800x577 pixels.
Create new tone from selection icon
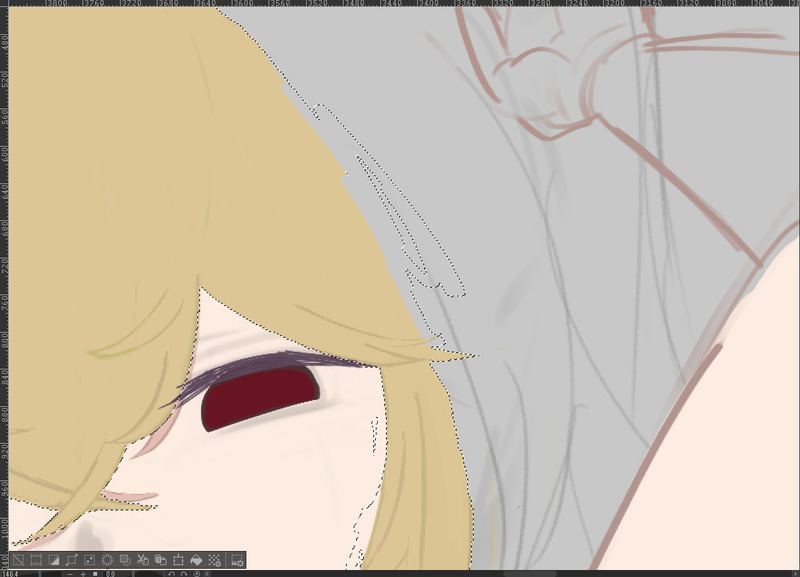click(214, 560)
